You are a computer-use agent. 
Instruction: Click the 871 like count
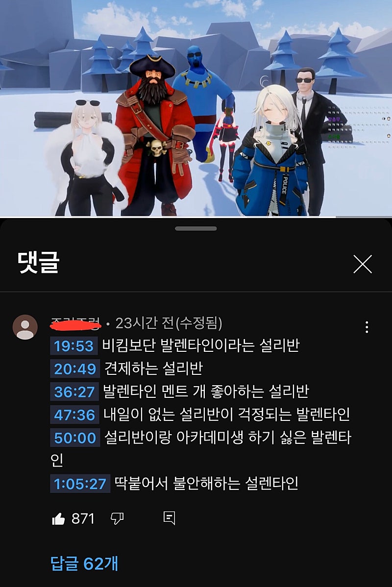pyautogui.click(x=83, y=519)
